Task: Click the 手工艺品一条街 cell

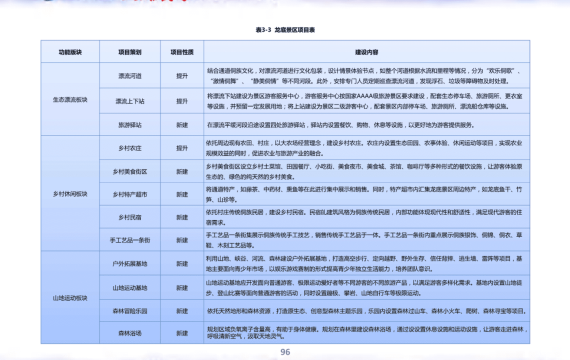Action: [x=130, y=240]
